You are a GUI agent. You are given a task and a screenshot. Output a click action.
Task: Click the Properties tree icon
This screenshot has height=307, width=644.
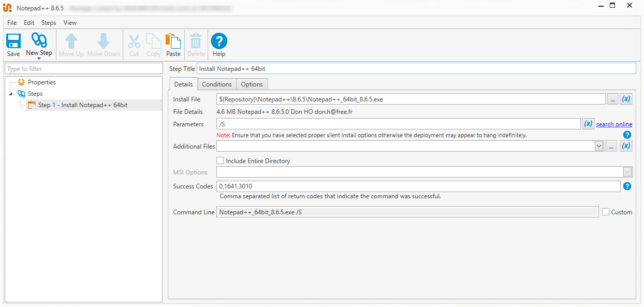(x=21, y=82)
